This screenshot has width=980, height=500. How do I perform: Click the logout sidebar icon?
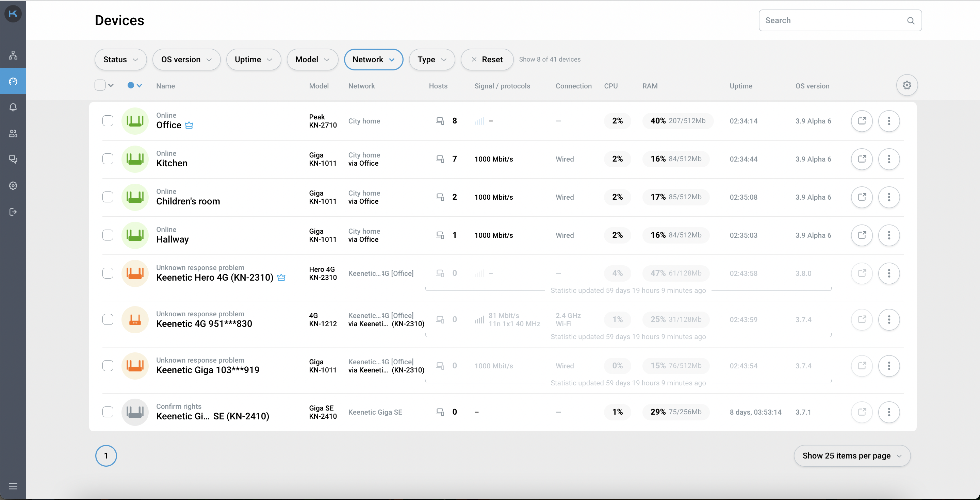point(13,212)
